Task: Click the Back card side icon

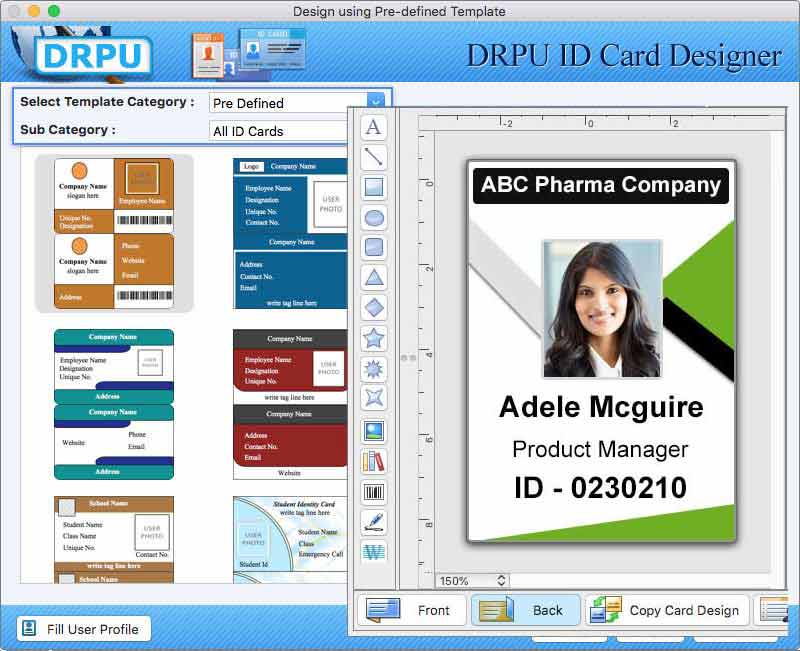Action: [496, 610]
